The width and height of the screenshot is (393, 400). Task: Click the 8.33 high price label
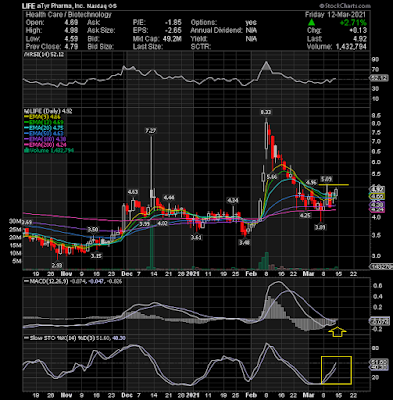(266, 113)
